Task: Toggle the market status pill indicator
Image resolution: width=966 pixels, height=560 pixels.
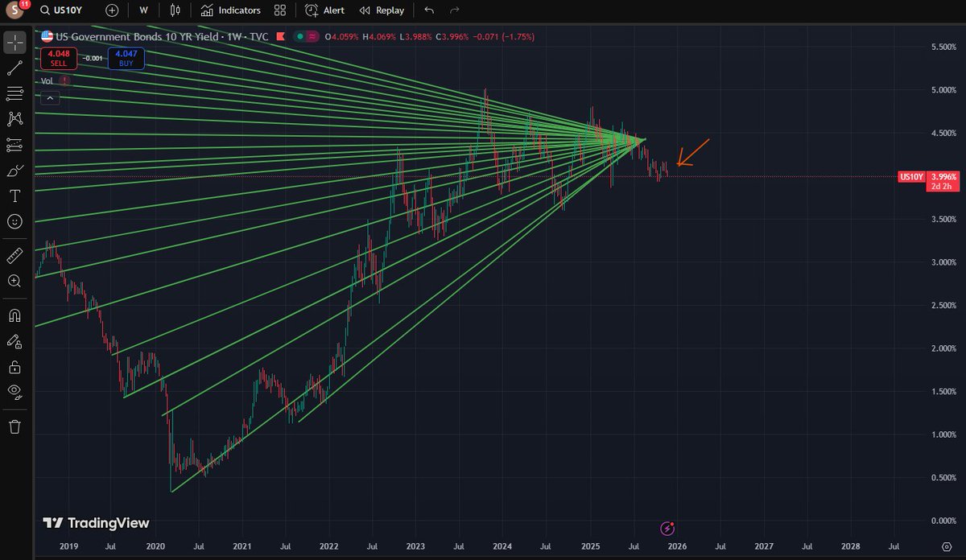Action: [306, 36]
